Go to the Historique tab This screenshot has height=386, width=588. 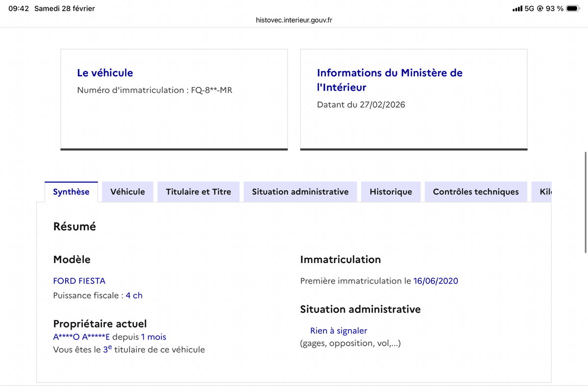click(391, 192)
